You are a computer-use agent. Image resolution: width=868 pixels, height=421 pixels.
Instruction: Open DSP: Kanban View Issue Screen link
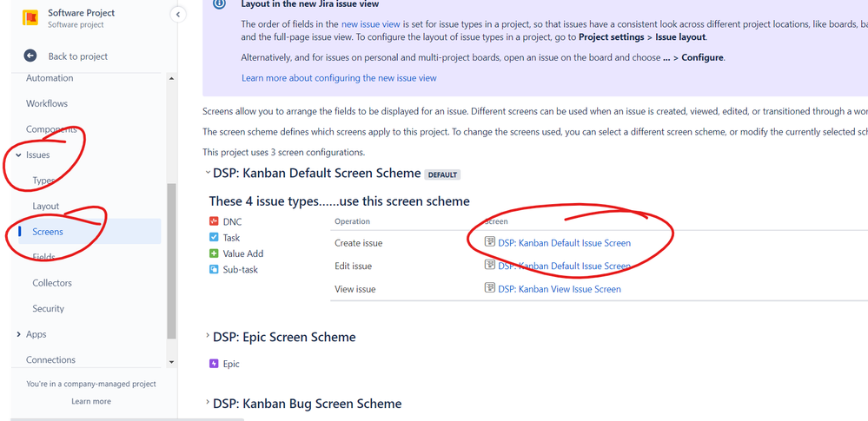(559, 289)
